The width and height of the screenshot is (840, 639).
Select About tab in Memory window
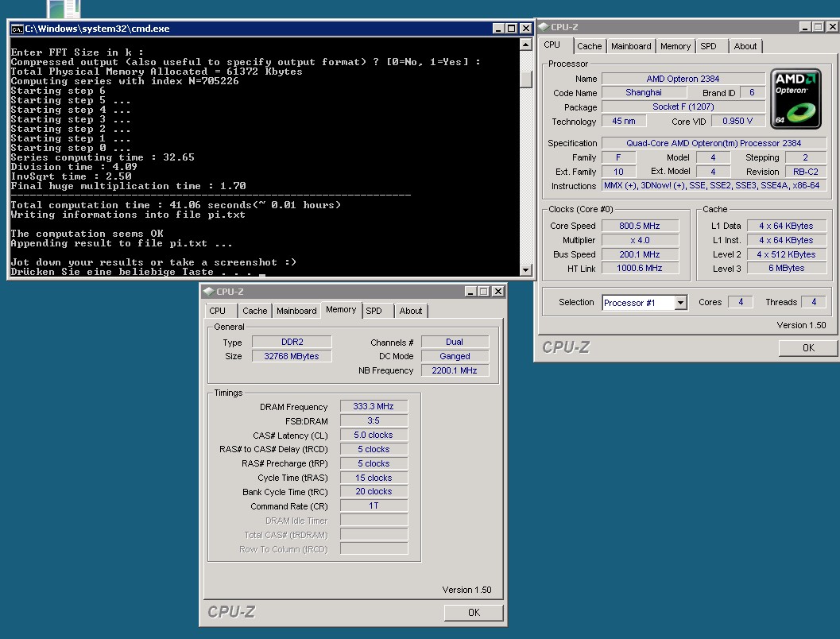click(x=411, y=311)
